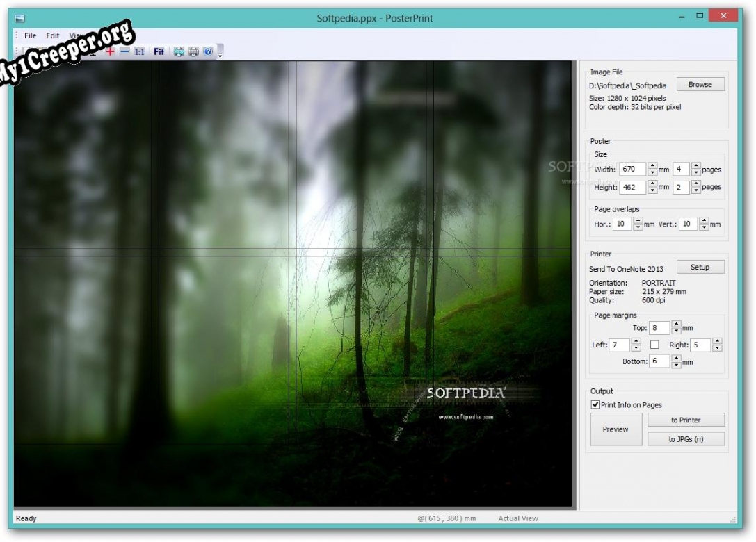Image resolution: width=756 pixels, height=542 pixels.
Task: Click the Browse button for image file
Action: point(700,85)
